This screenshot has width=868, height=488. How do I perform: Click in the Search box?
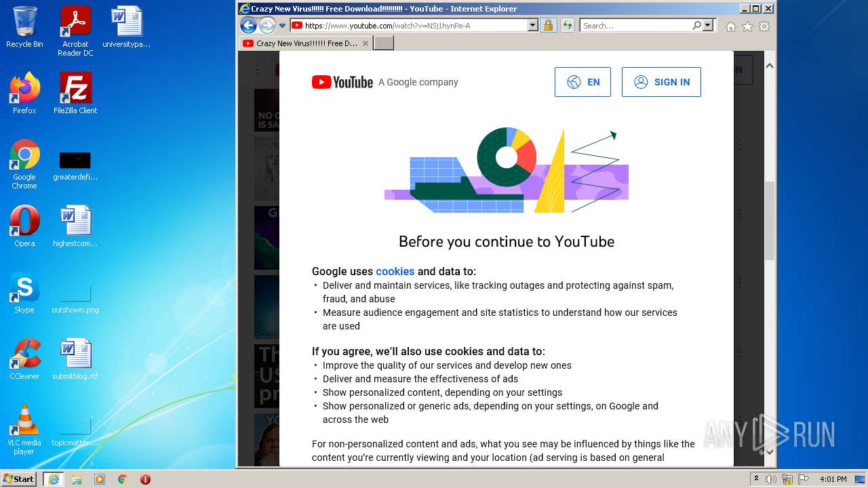point(636,26)
